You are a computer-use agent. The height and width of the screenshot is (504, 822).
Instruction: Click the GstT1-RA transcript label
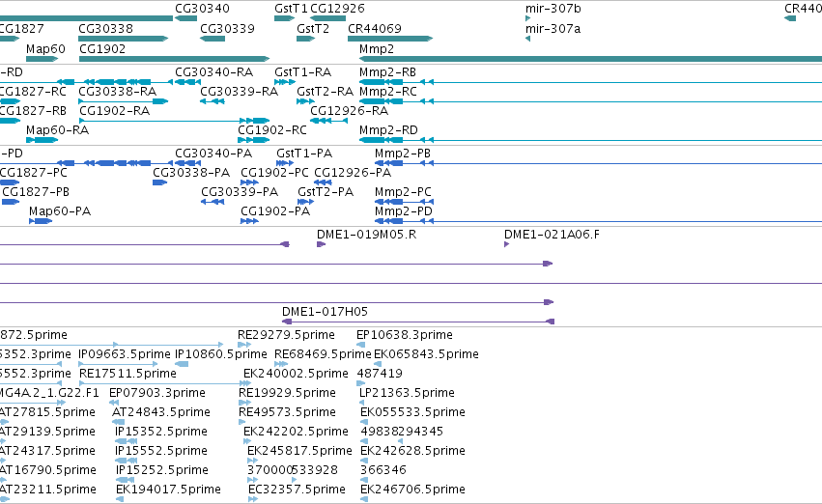303,72
